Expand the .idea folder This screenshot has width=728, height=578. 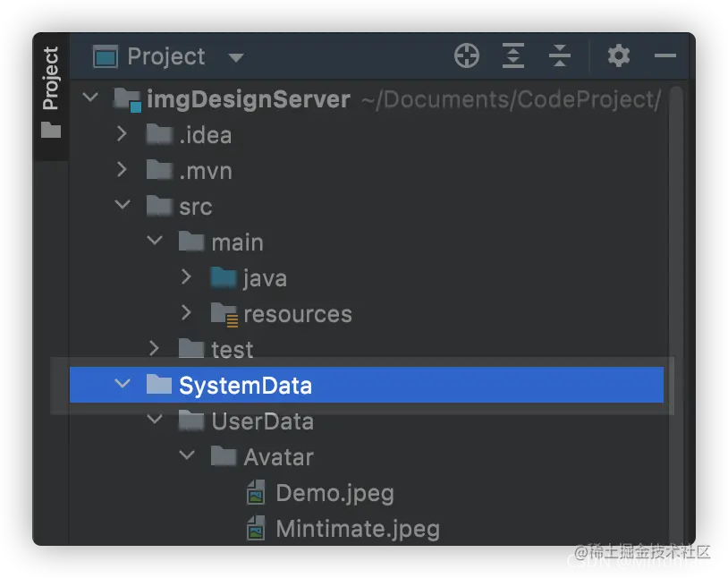tap(123, 134)
